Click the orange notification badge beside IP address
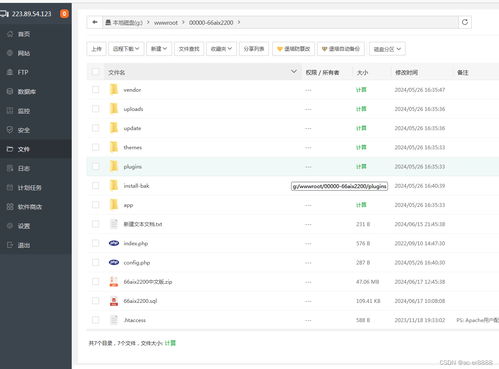This screenshot has height=369, width=499. coord(64,14)
